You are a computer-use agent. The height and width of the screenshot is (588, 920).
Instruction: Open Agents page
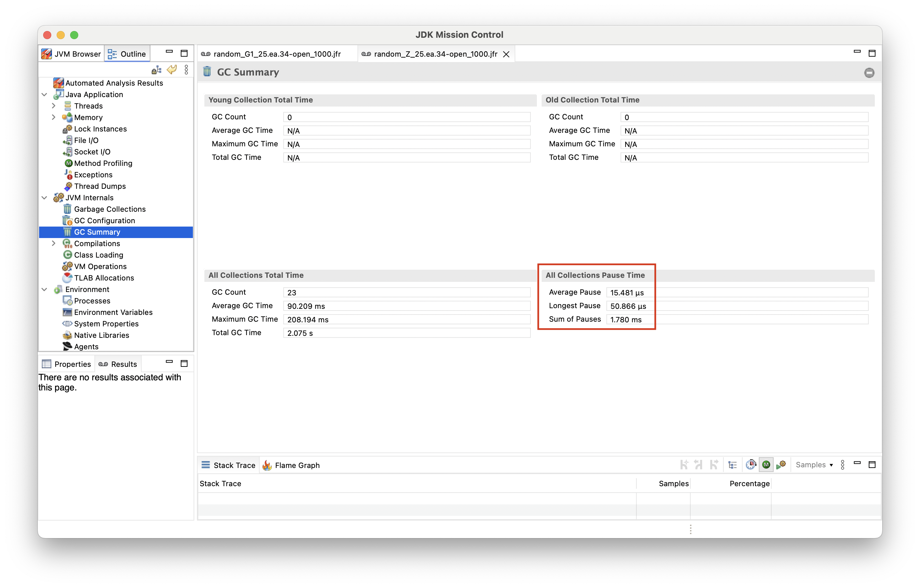pyautogui.click(x=86, y=347)
